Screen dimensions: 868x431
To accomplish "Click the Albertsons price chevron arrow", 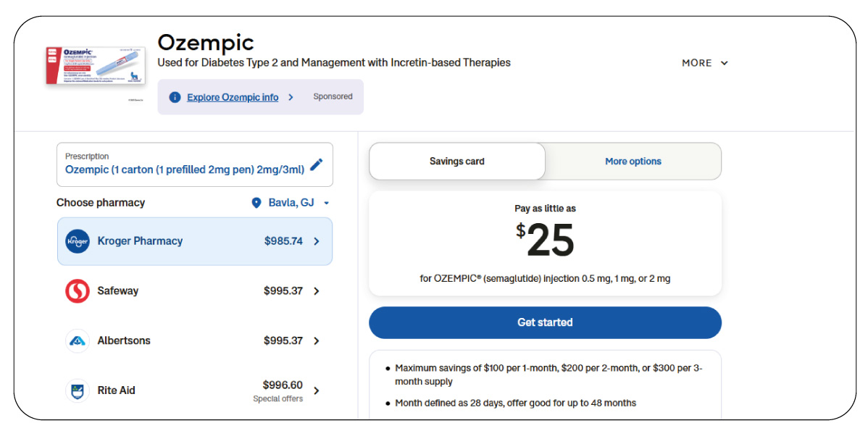I will click(x=317, y=340).
